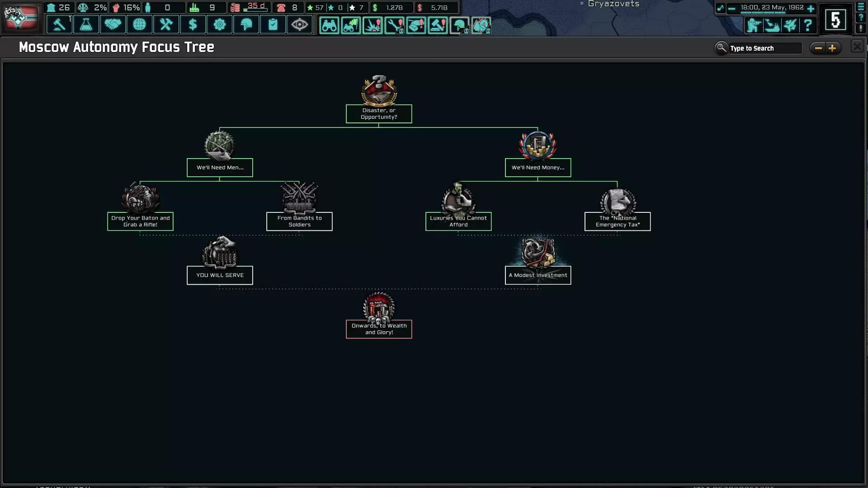Open the production gear tab
This screenshot has height=488, width=868.
[x=219, y=24]
